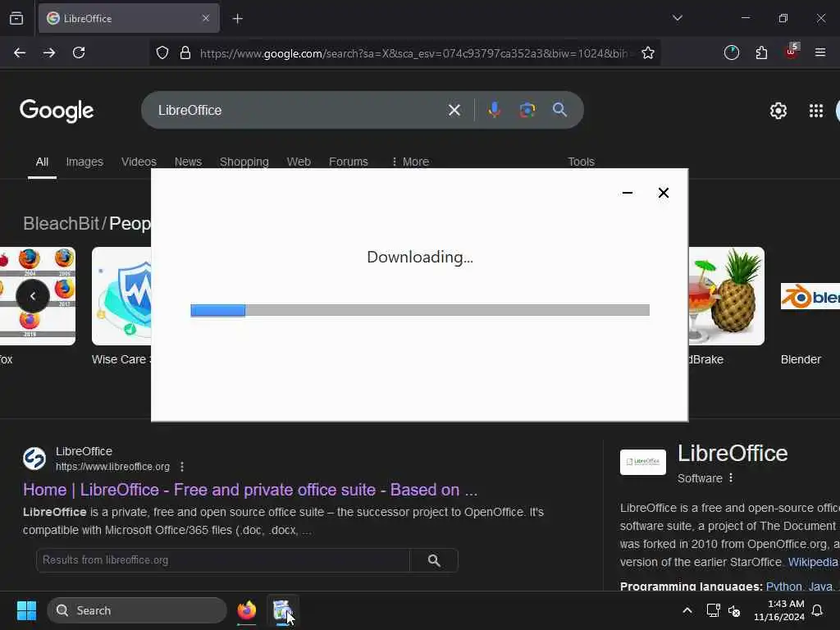840x630 pixels.
Task: Open the LibreOffice site favicon result
Action: click(34, 459)
